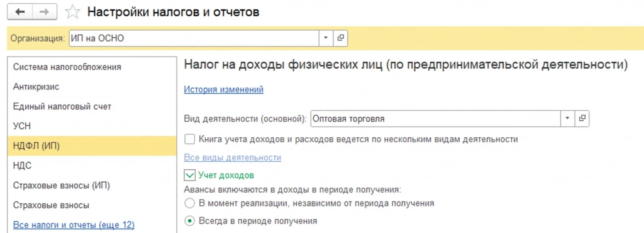Viewport: 644px width, 233px height.
Task: Add page to favorites with star icon
Action: tap(73, 13)
